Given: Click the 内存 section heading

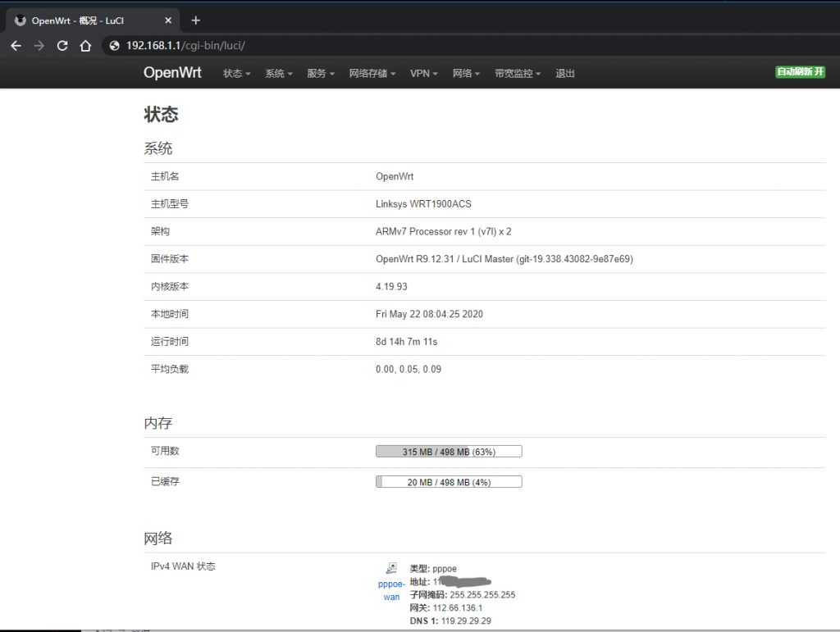Looking at the screenshot, I should click(x=158, y=423).
